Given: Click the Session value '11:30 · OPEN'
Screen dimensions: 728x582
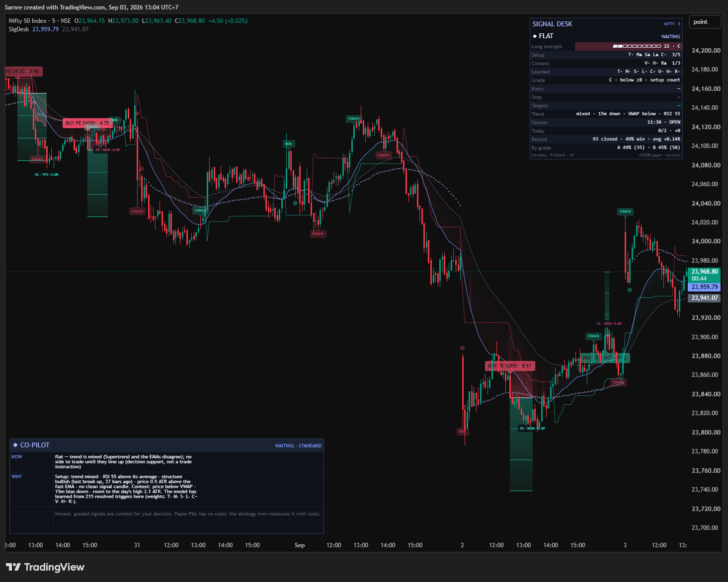Looking at the screenshot, I should coord(664,122).
